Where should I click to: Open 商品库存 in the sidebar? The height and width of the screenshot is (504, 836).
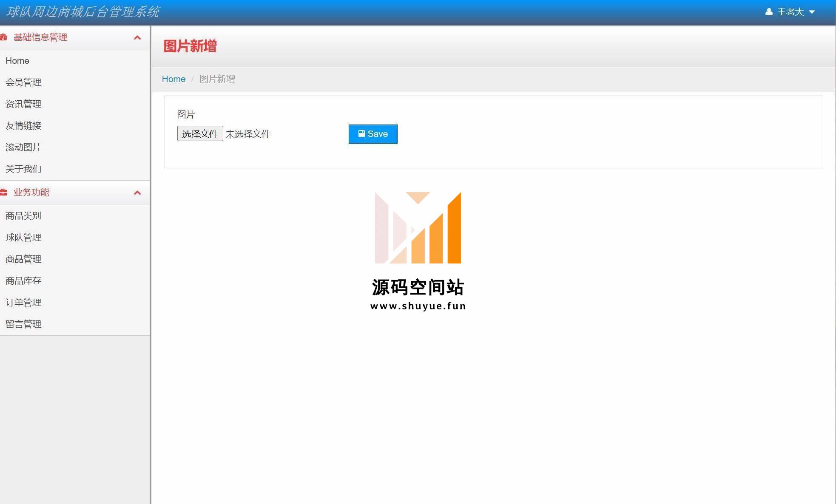[23, 281]
